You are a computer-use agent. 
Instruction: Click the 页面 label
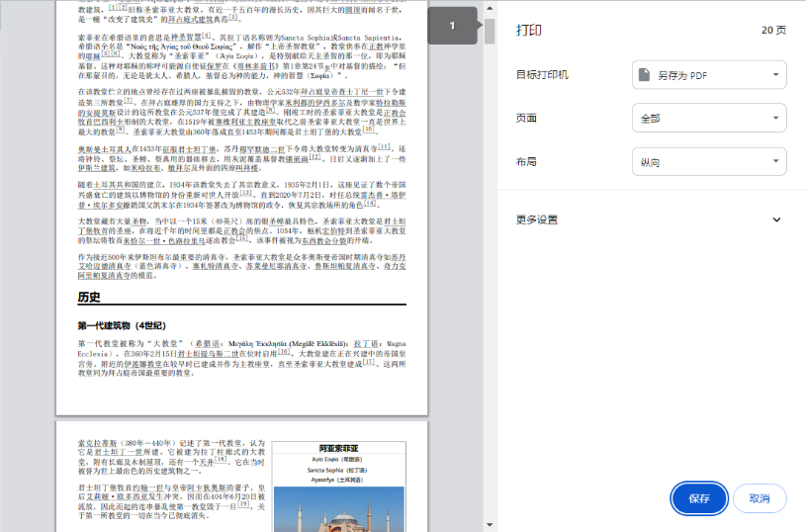pyautogui.click(x=526, y=119)
